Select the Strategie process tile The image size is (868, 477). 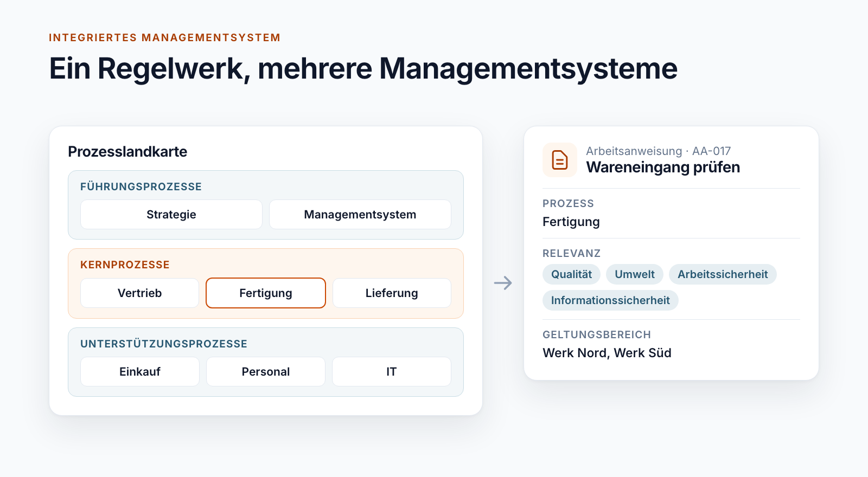(171, 215)
